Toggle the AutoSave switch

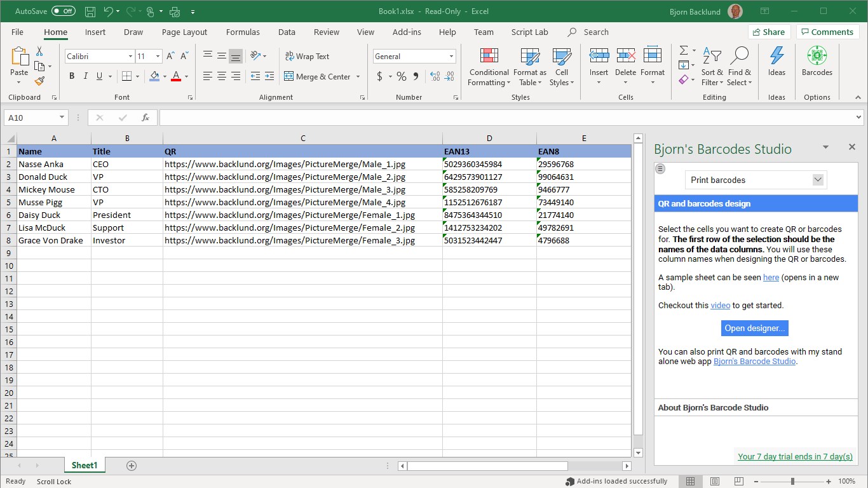63,11
